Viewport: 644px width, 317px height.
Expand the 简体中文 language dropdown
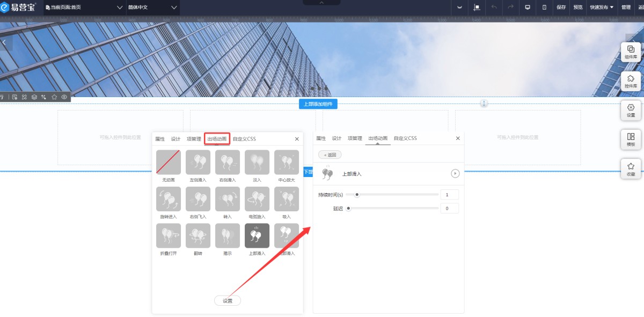tap(152, 8)
